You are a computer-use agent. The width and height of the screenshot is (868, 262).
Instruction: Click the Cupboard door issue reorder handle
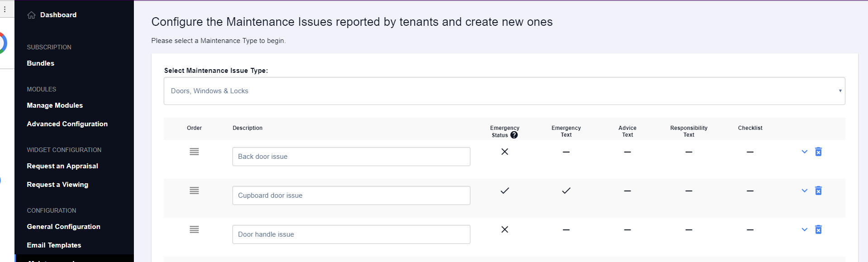pos(194,191)
